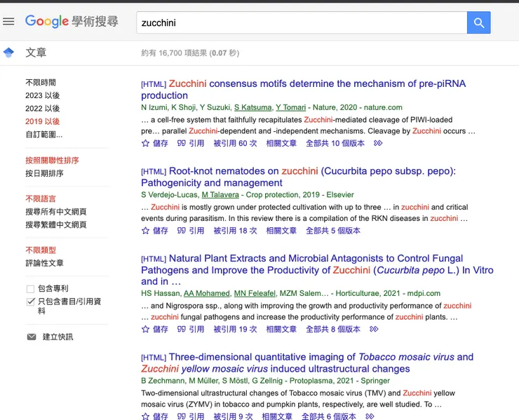
Task: Open Natural Plant Extracts and Microbial Antagonists article
Action: pos(317,270)
